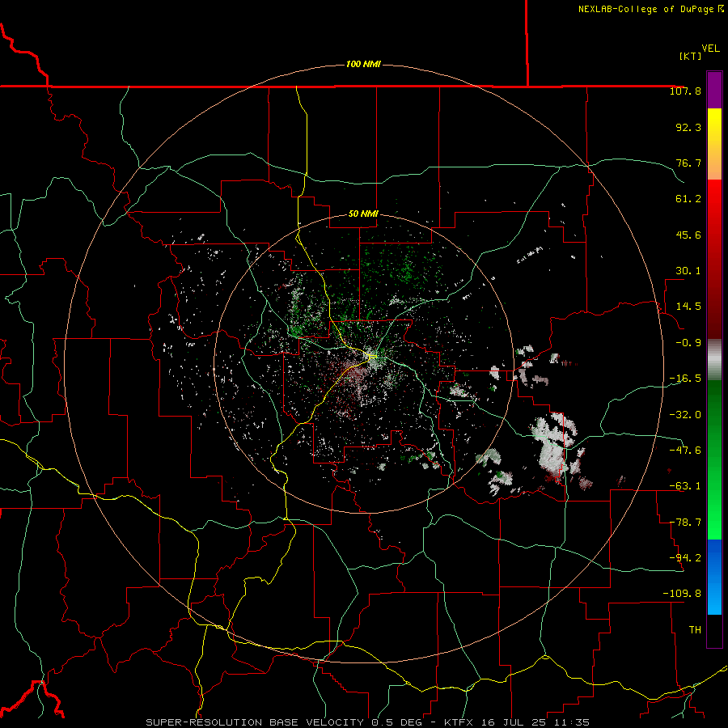Click the 61.2 velocity scale value
Viewport: 728px width, 728px height.
tap(688, 199)
